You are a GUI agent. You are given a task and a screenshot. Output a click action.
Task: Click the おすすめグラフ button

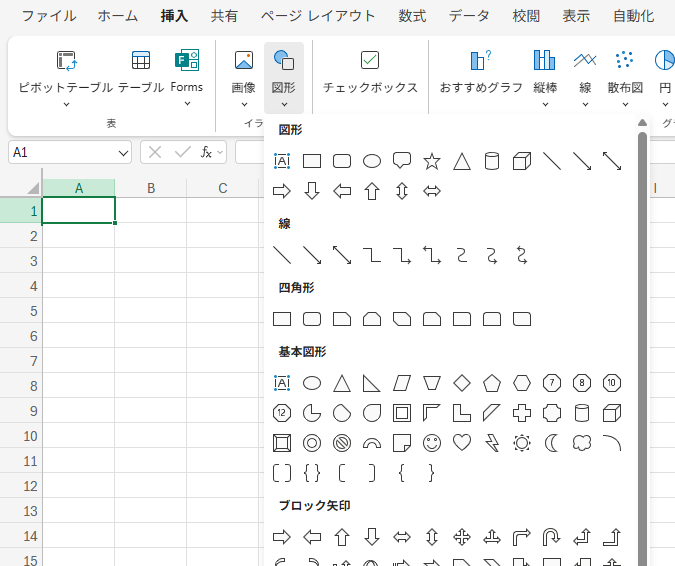pos(481,72)
